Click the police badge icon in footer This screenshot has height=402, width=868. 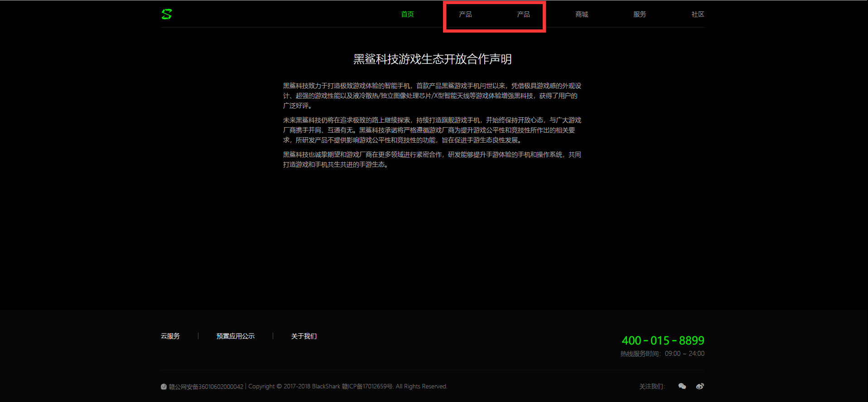pyautogui.click(x=164, y=387)
